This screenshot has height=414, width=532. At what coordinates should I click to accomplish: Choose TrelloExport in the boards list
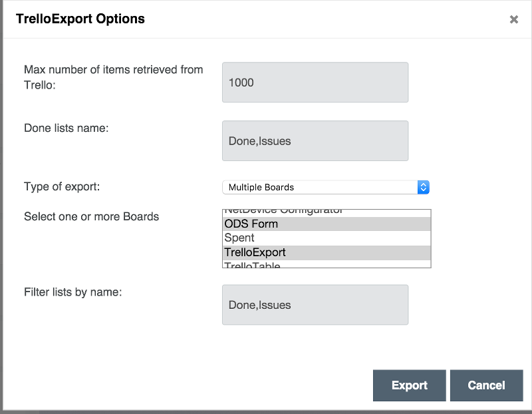click(x=326, y=252)
